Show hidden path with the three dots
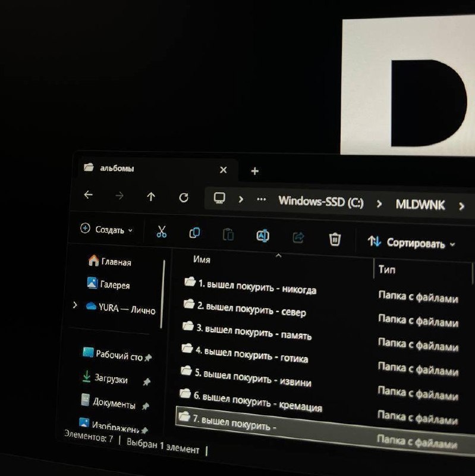Viewport: 475px width, 476px height. coord(261,199)
